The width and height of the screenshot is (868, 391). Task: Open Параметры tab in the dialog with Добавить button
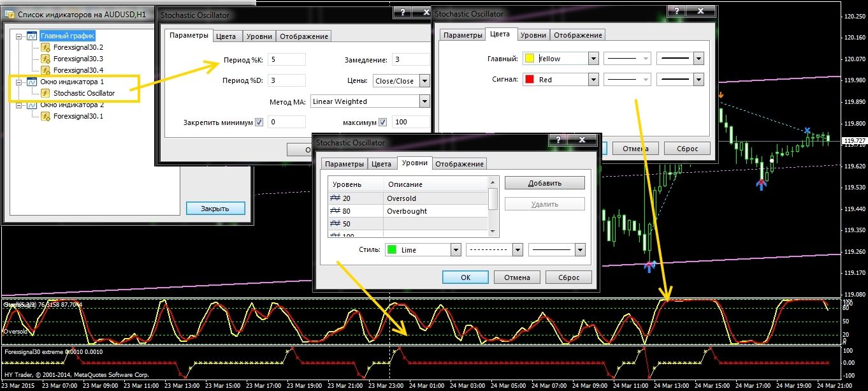point(343,164)
